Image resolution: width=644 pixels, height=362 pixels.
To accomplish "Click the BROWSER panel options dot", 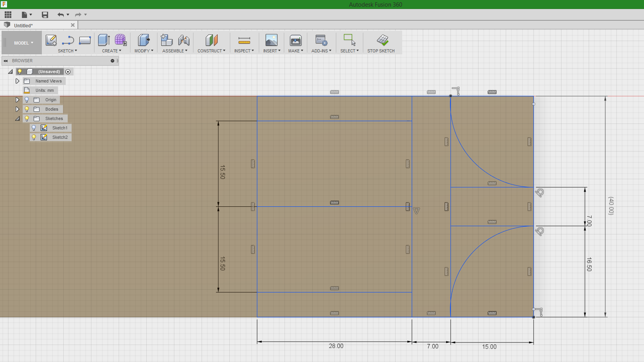I will tap(112, 61).
